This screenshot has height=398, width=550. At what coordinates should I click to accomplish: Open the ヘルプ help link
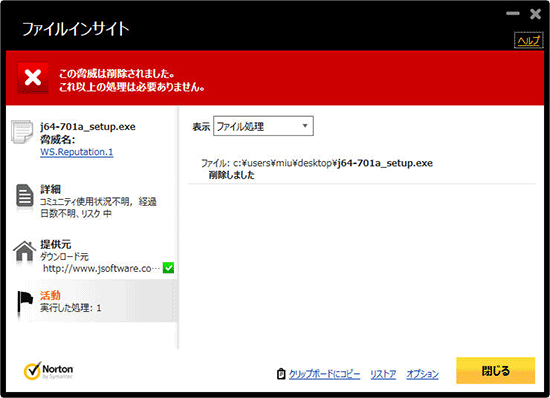[x=528, y=40]
